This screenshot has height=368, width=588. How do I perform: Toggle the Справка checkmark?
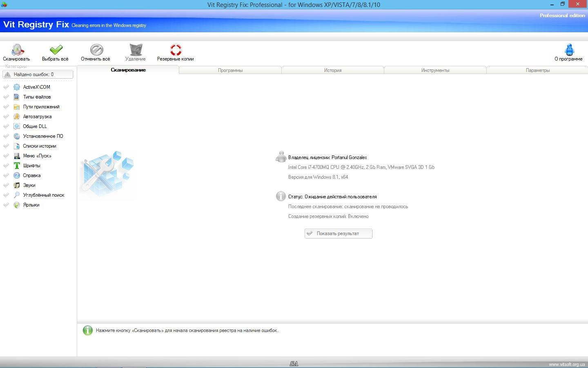tap(6, 175)
